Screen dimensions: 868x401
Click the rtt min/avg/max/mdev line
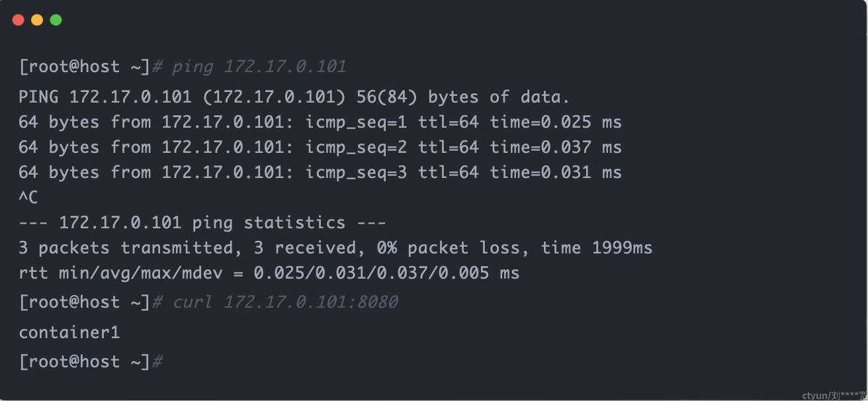pos(269,273)
